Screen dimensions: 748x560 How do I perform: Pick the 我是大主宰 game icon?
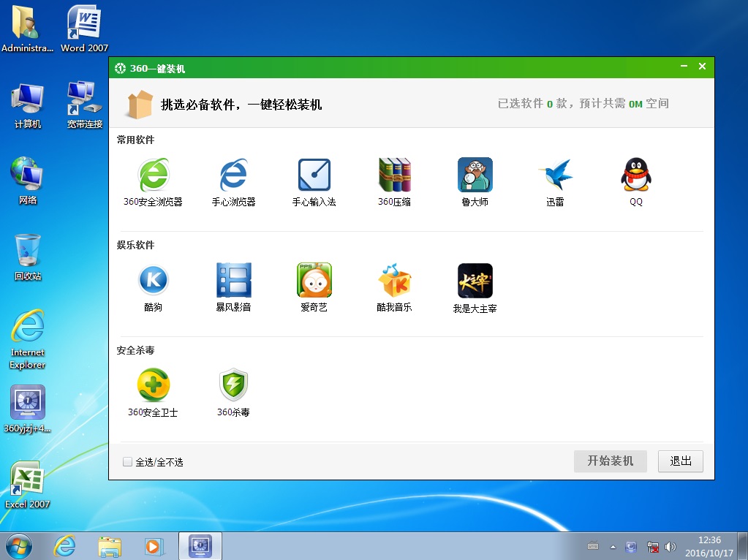(x=475, y=281)
